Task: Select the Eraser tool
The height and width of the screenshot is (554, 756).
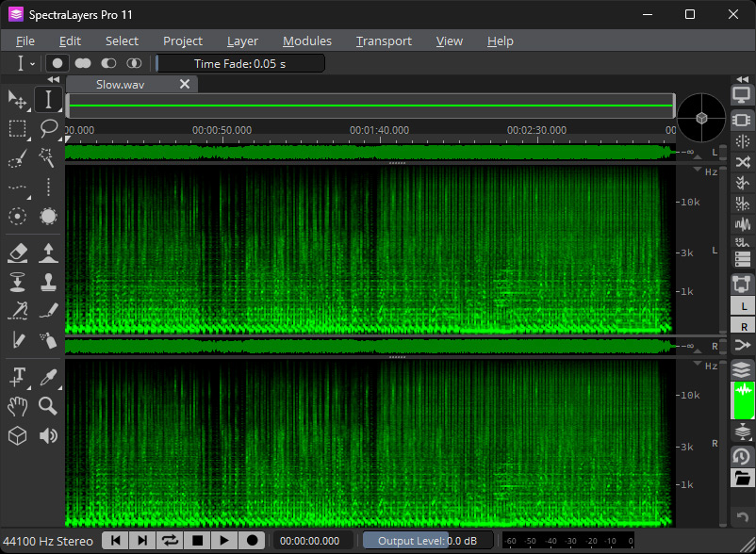Action: pyautogui.click(x=17, y=253)
